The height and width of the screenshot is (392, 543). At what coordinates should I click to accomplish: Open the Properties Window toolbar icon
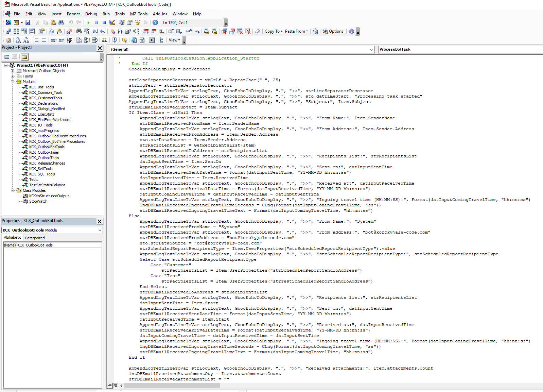129,22
